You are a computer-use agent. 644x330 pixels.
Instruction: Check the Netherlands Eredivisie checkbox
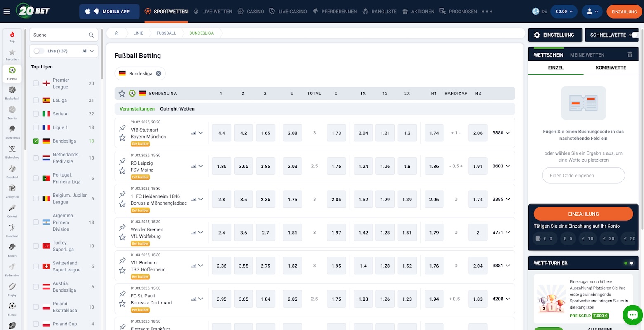click(36, 158)
